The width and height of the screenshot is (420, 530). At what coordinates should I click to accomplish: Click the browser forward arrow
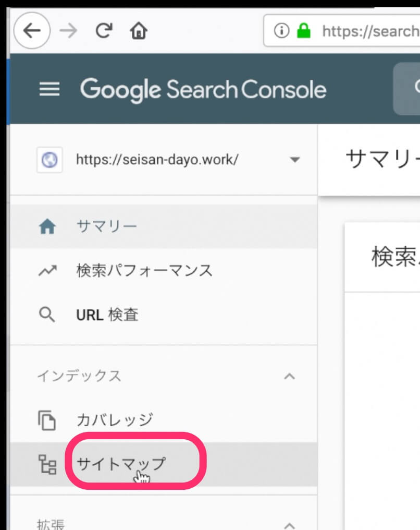68,31
